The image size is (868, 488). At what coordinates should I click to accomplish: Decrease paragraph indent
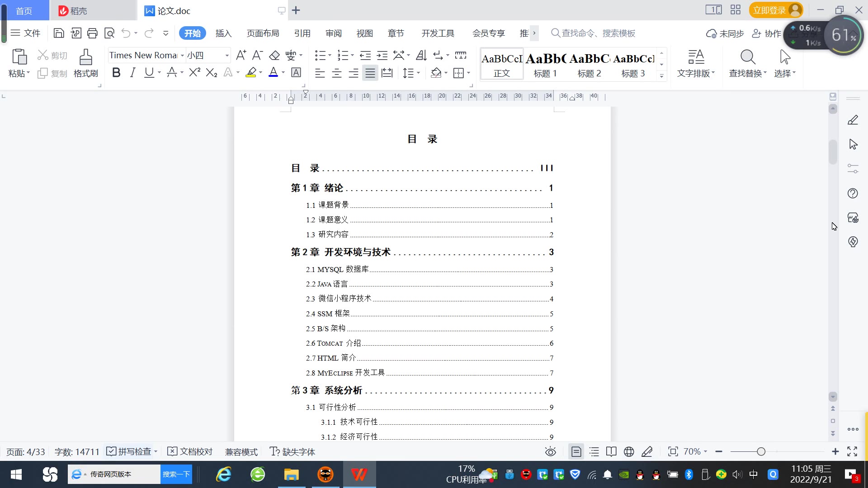[x=365, y=55]
